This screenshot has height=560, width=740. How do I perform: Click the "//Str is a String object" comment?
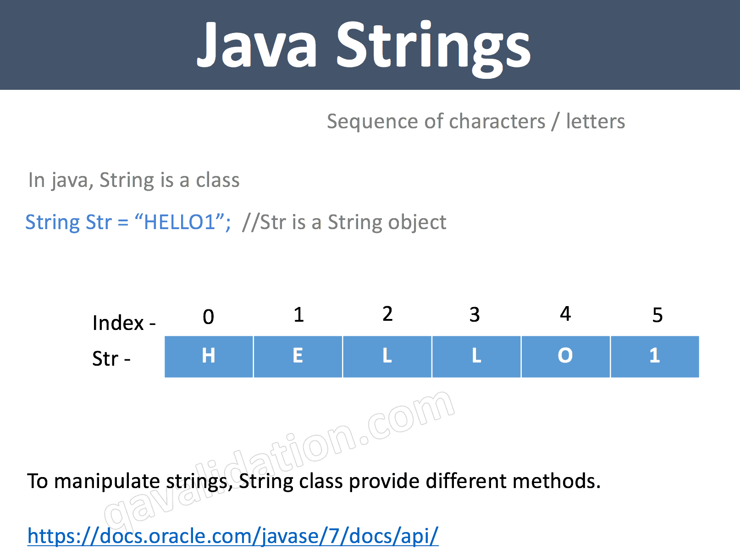(344, 222)
